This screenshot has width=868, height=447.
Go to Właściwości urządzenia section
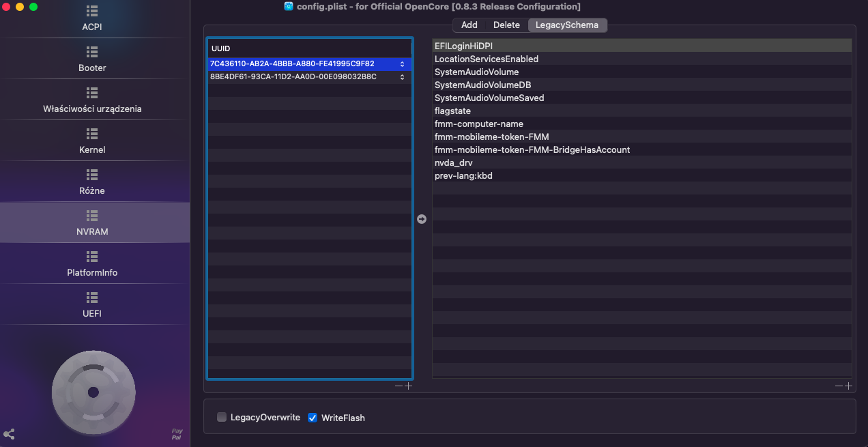92,100
